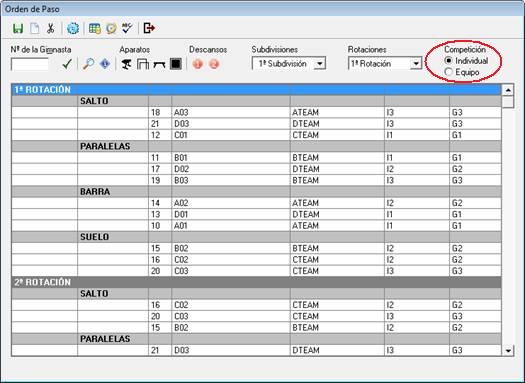
Task: Click the blue diamond info icon
Action: [x=105, y=64]
